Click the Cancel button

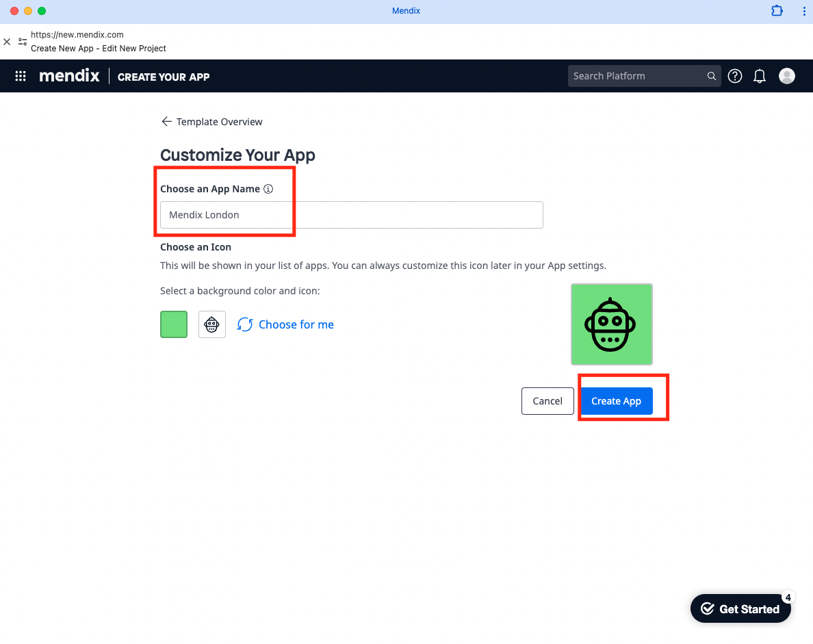tap(547, 401)
